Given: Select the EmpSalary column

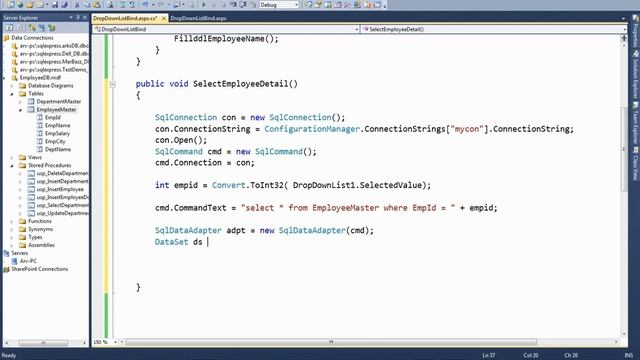Looking at the screenshot, I should point(57,133).
